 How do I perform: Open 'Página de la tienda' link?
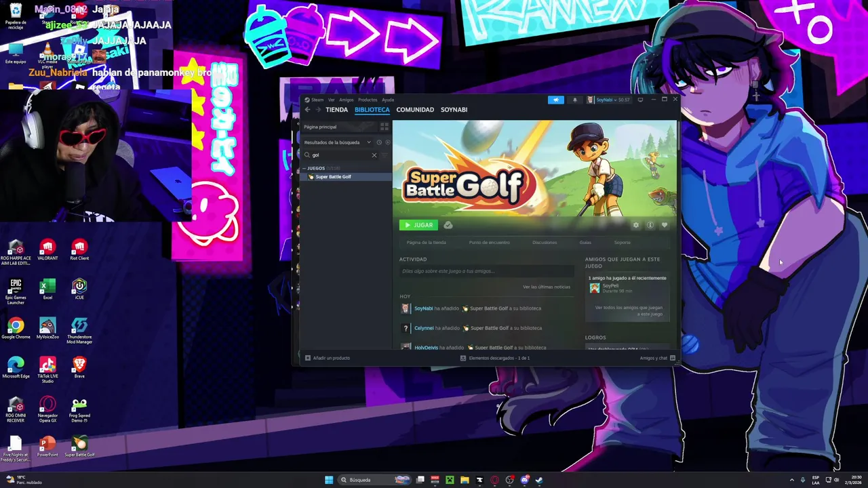click(x=427, y=243)
